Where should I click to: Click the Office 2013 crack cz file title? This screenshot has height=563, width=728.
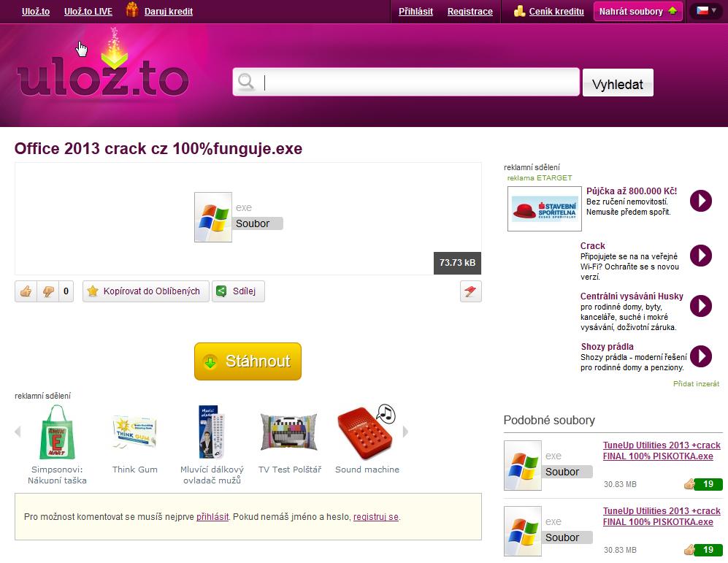tap(158, 148)
